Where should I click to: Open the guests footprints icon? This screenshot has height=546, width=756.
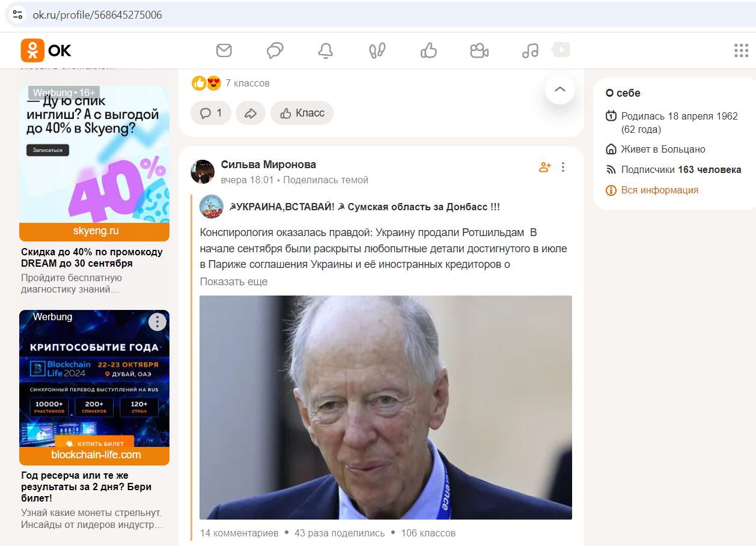pos(377,50)
